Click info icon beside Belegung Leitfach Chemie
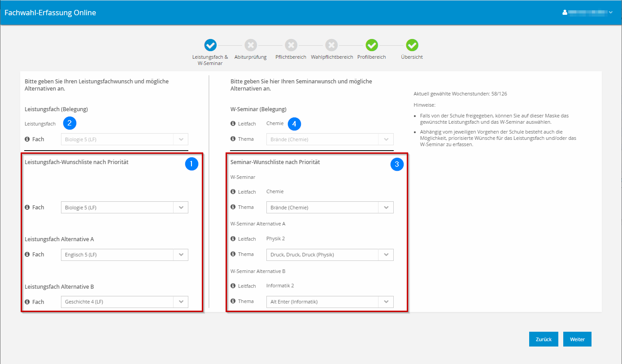 coord(233,123)
